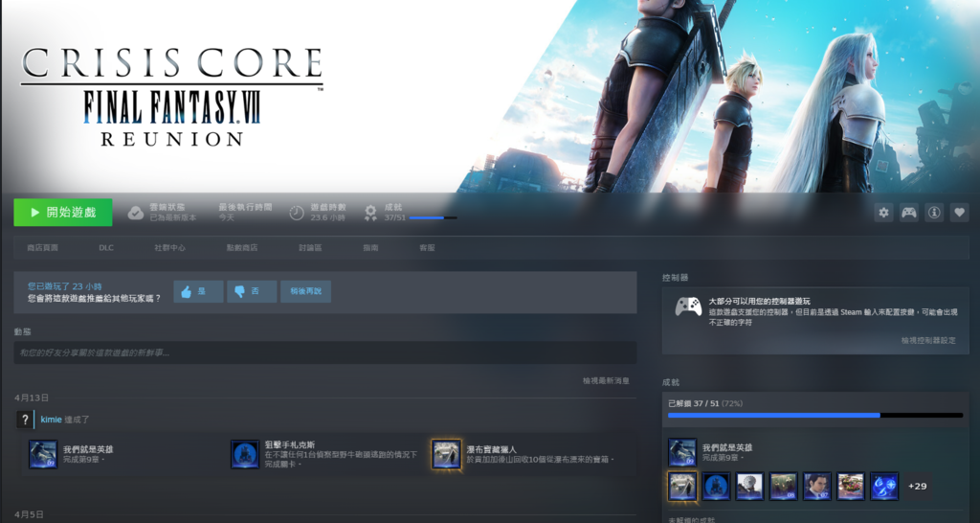Viewport: 980px width, 523px height.
Task: Click fifth achievement thumbnail labeled 07
Action: coord(817,486)
